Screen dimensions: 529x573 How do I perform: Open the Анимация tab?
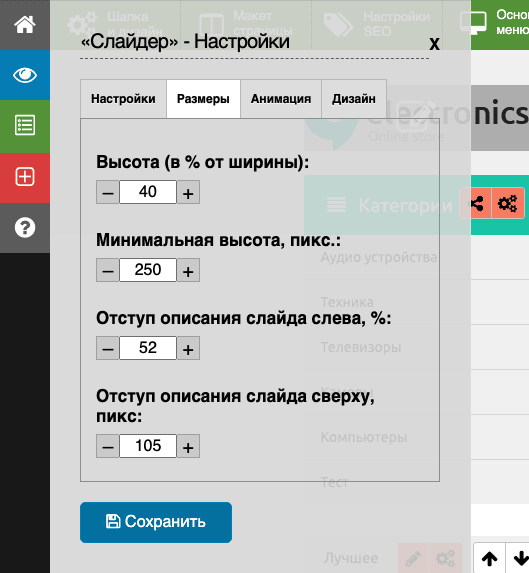[x=281, y=99]
